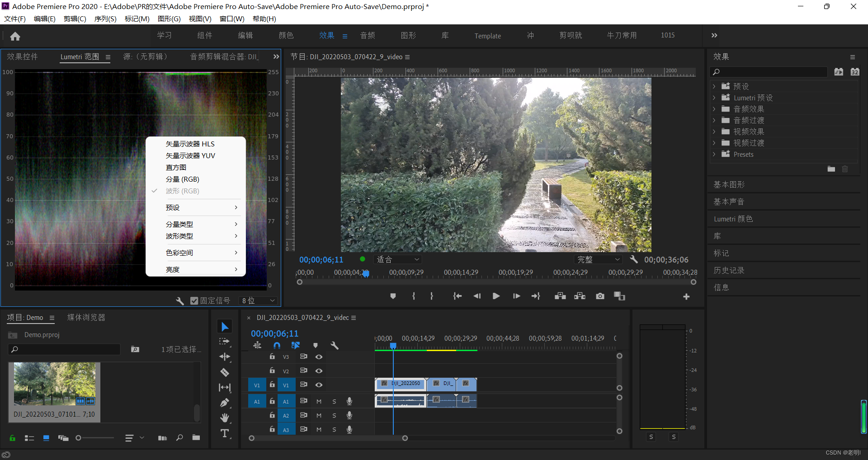Viewport: 868px width, 460px height.
Task: Open the 8 位 bit depth dropdown
Action: pos(259,300)
